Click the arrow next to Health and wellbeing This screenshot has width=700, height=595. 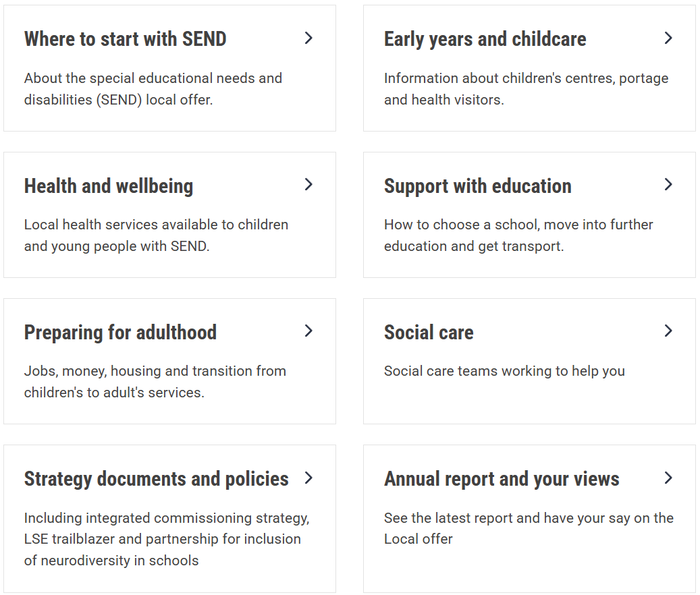coord(308,185)
